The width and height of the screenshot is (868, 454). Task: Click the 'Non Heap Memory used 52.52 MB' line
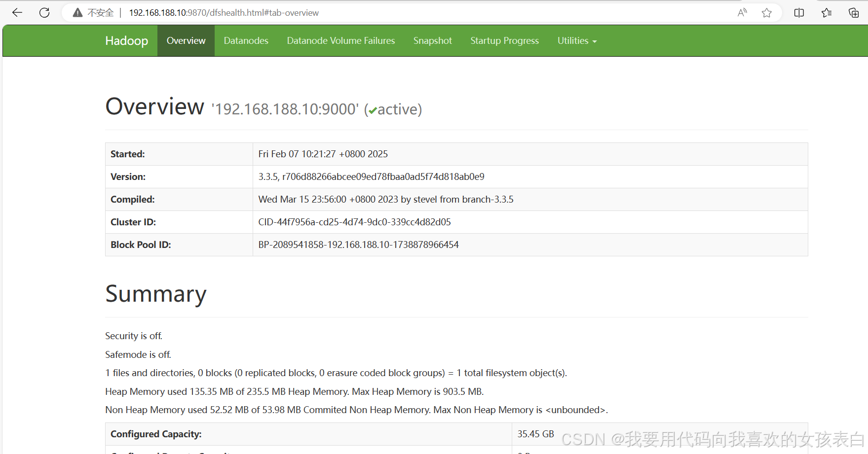click(357, 410)
